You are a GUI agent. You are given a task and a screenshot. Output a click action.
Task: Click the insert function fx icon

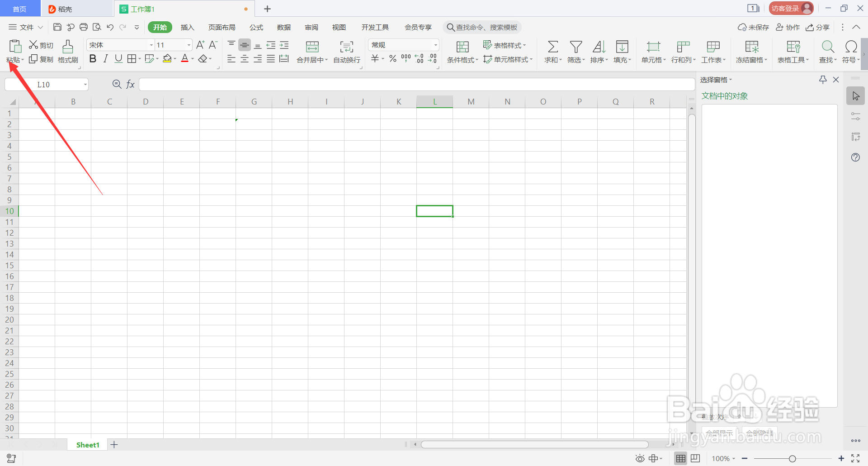tap(131, 84)
